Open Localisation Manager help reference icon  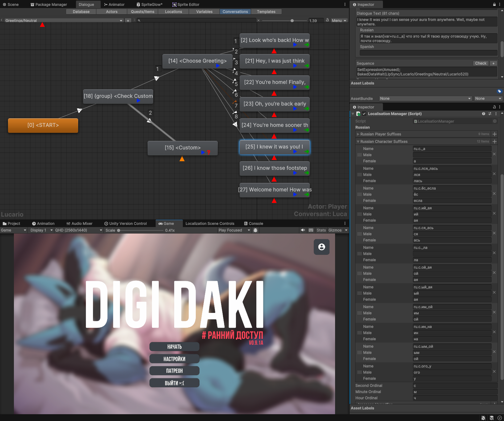tap(484, 114)
